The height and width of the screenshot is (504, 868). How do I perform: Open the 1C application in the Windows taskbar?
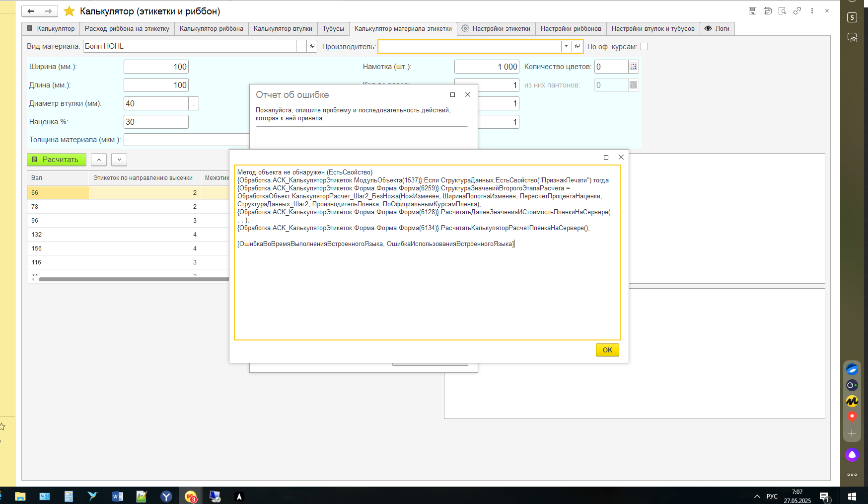(191, 496)
